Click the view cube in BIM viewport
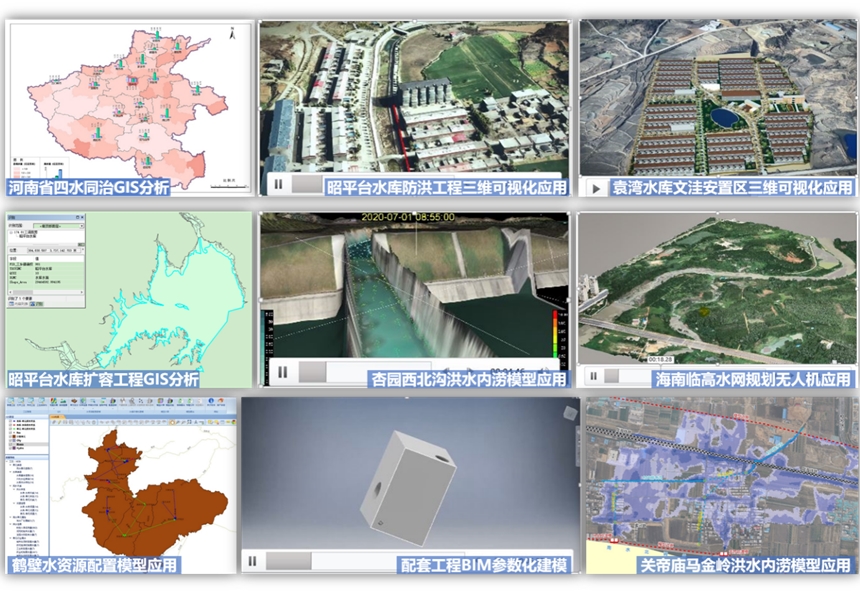 569,412
